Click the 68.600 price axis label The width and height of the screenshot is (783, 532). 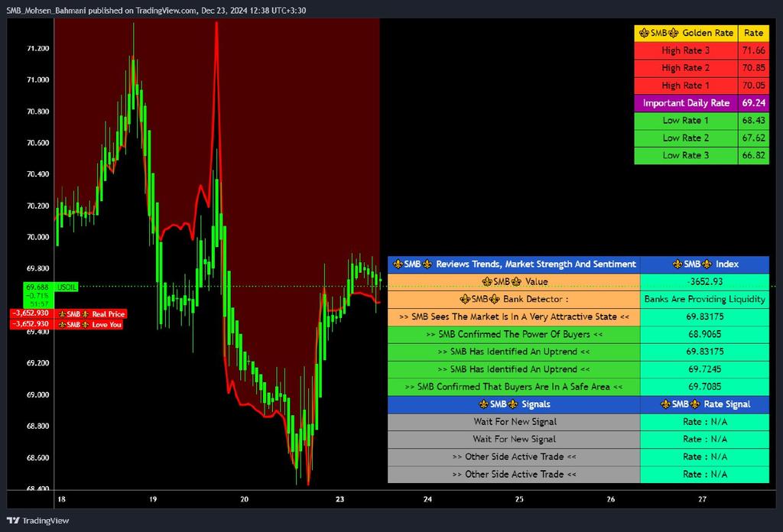point(38,458)
